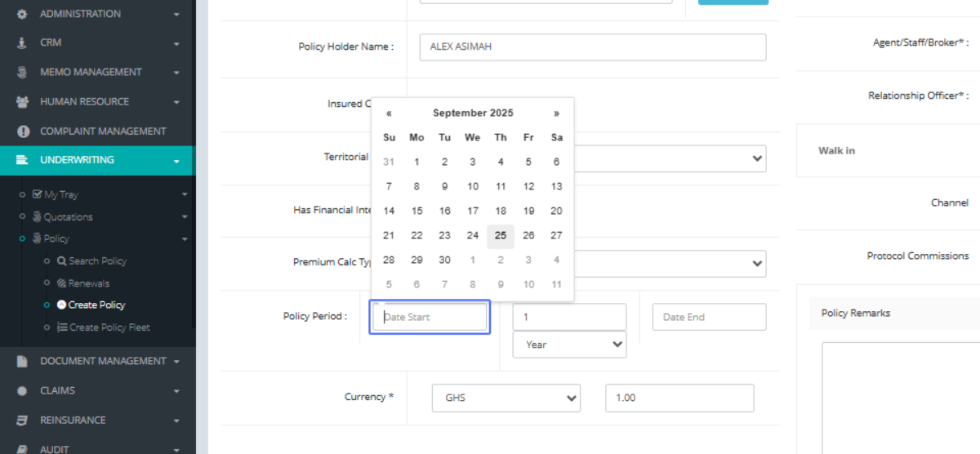Open the Year period unit dropdown
The width and height of the screenshot is (980, 454).
click(x=569, y=345)
